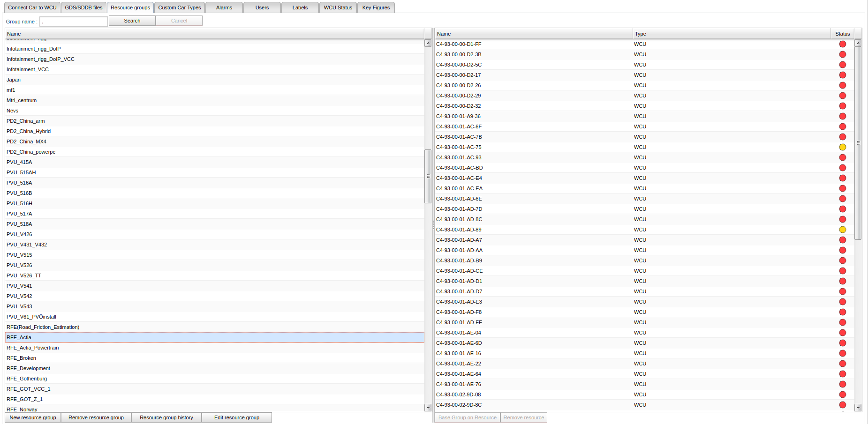Click yellow status icon for C4-93-00-01-AC-75
Screen dimensions: 868x424
pos(842,147)
